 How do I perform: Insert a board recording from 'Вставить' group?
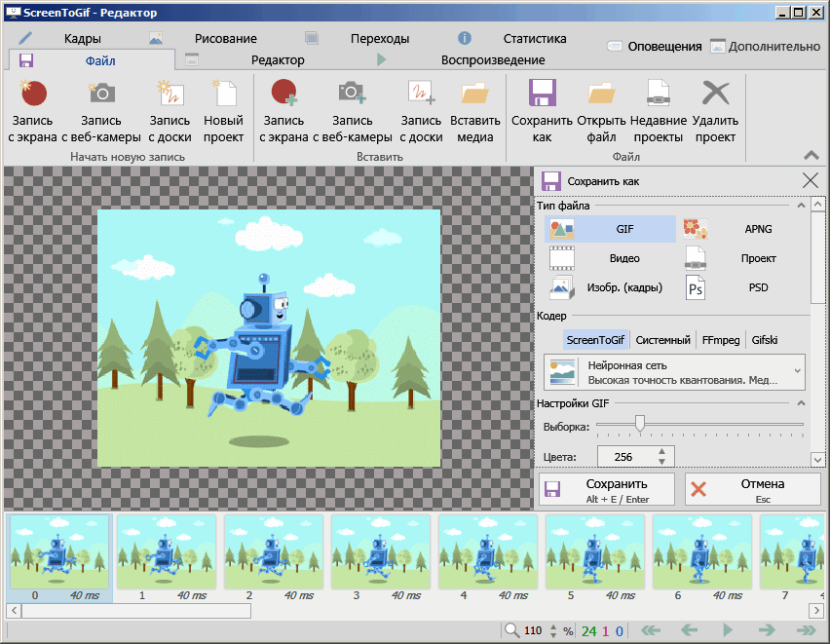coord(421,111)
